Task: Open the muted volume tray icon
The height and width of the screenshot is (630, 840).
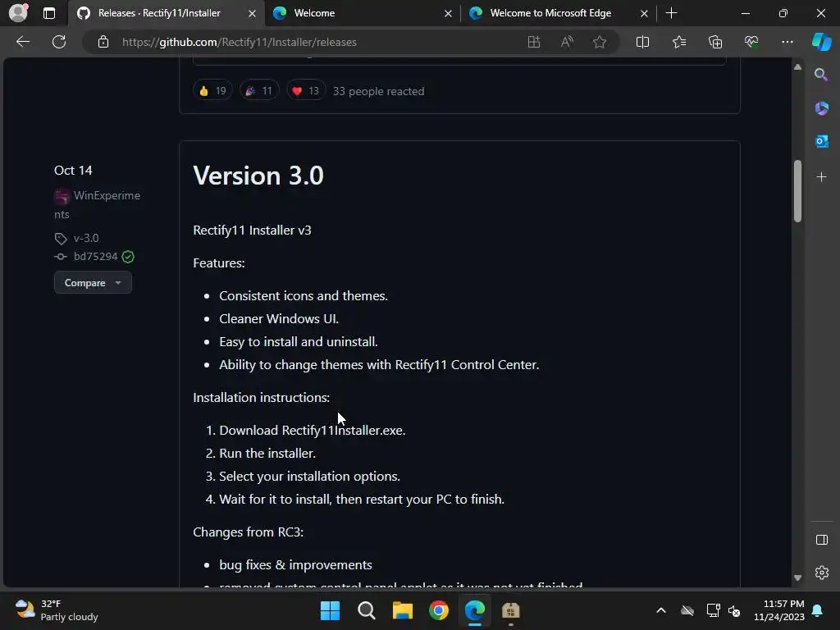Action: (x=734, y=610)
